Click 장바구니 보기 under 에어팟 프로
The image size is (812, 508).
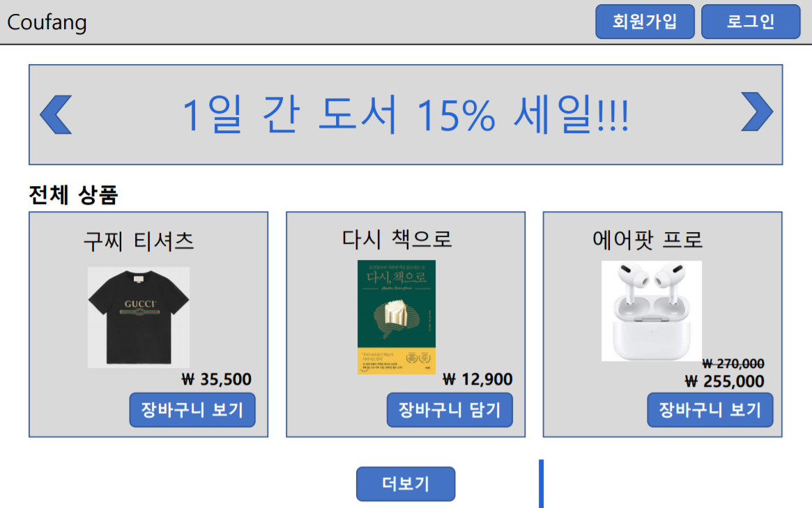(x=710, y=410)
